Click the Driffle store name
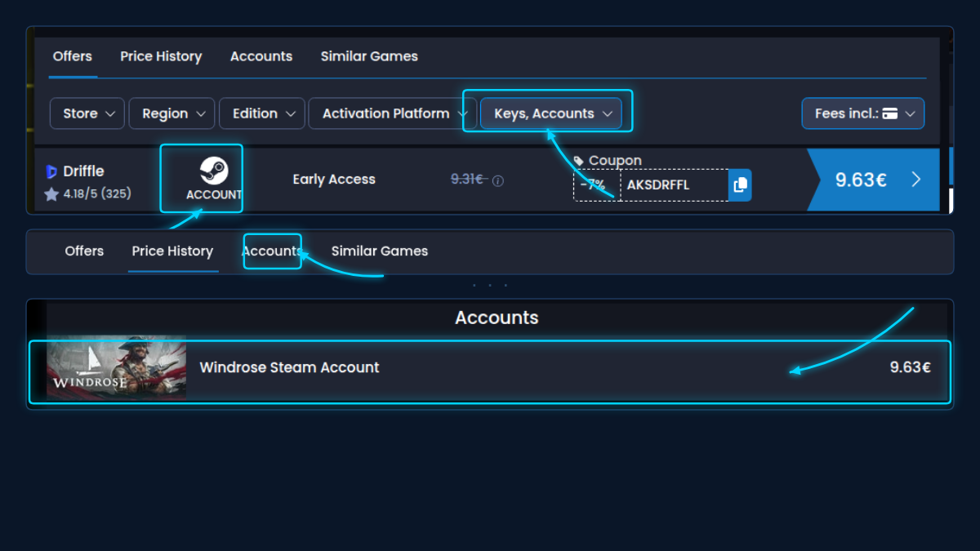 83,171
